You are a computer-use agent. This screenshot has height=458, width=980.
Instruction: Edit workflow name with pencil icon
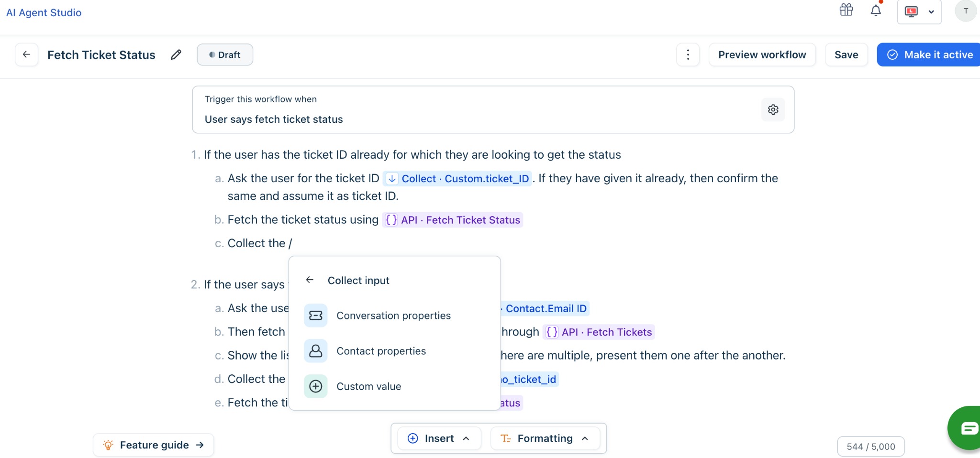[176, 55]
